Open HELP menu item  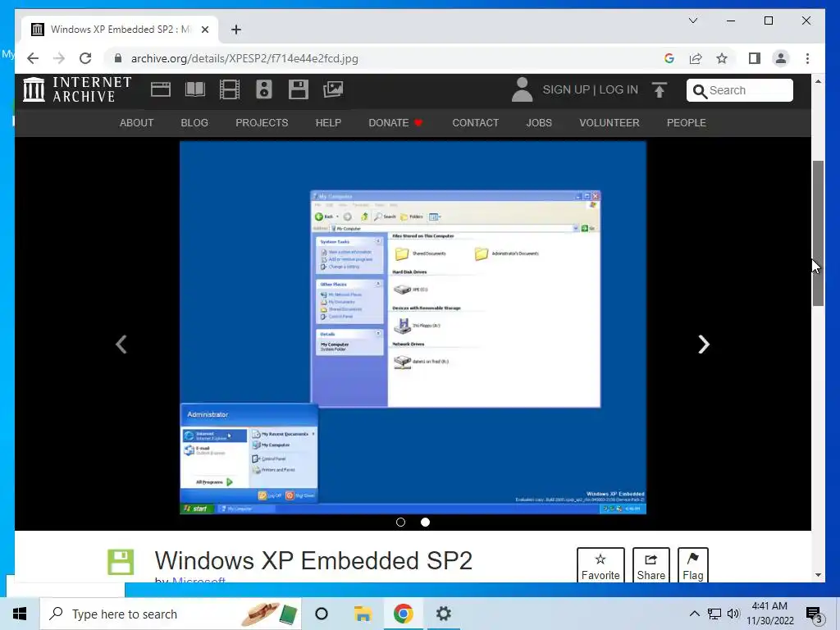click(x=328, y=123)
